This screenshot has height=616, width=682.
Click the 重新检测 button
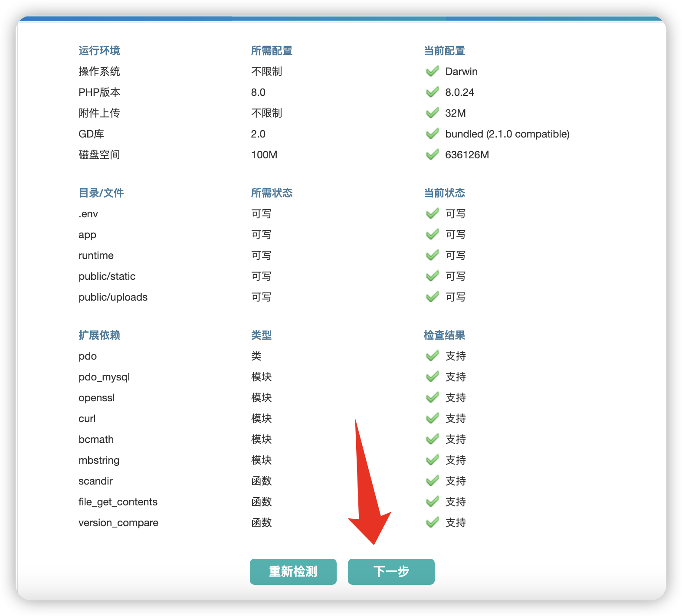click(x=293, y=571)
